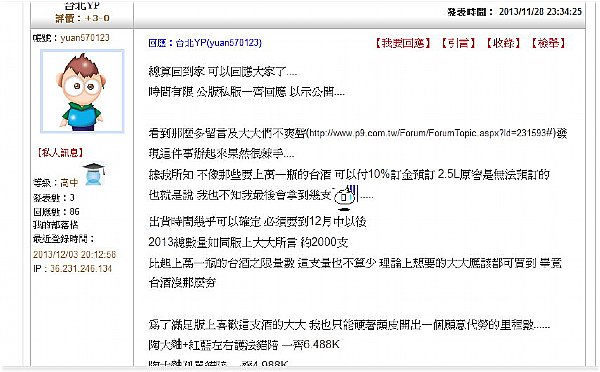Click the sweating emoticon in the post
This screenshot has width=600, height=372.
346,197
